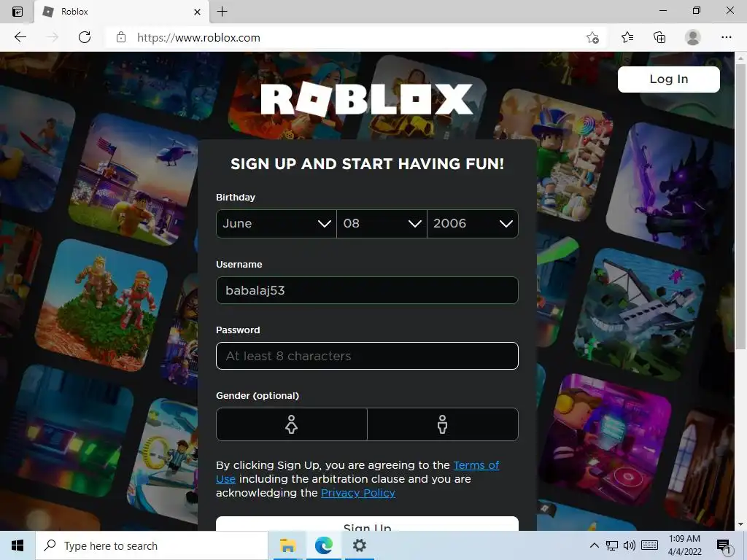
Task: Open File Explorer from the taskbar
Action: [x=287, y=545]
